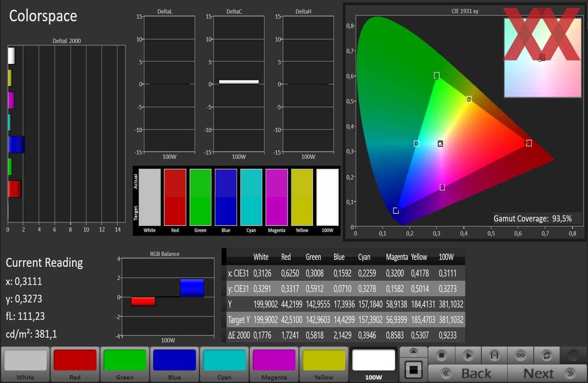
Task: Click the current reading 'x: 0,3111'
Action: (x=24, y=281)
